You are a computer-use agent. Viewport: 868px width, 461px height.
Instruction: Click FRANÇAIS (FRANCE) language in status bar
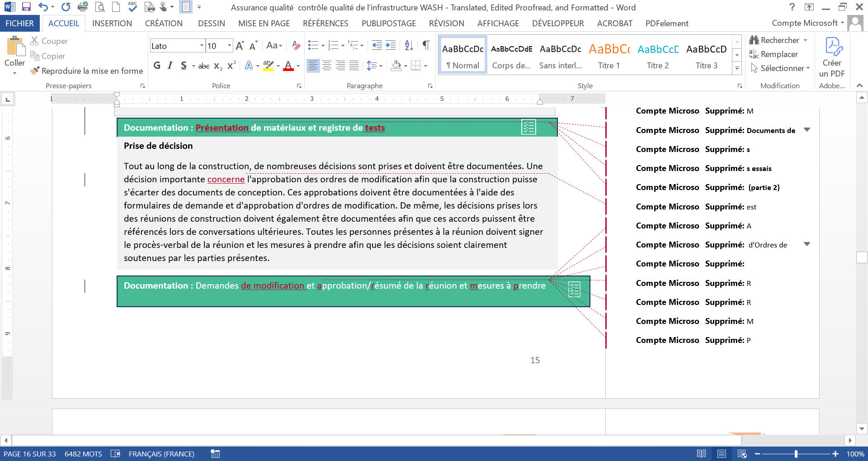click(x=161, y=454)
